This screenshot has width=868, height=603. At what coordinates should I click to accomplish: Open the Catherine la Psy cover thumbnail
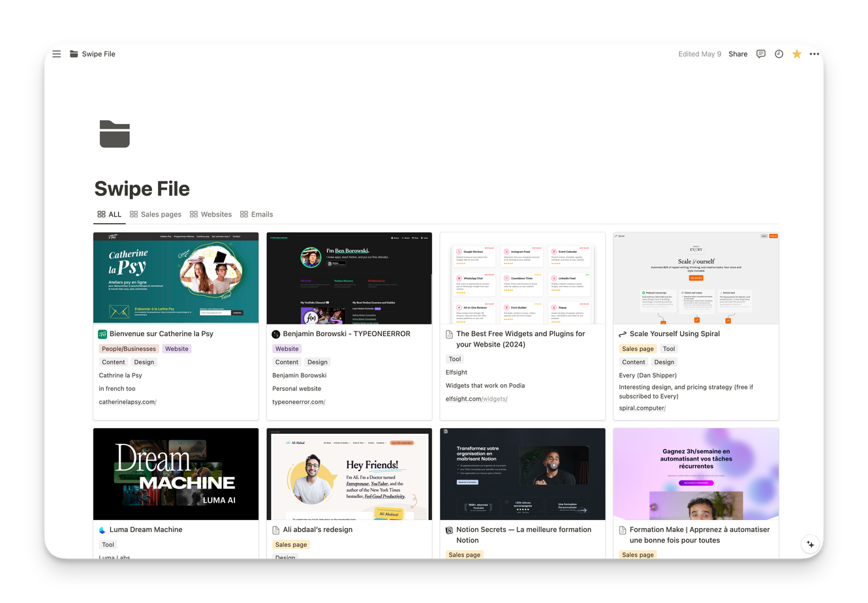[176, 278]
